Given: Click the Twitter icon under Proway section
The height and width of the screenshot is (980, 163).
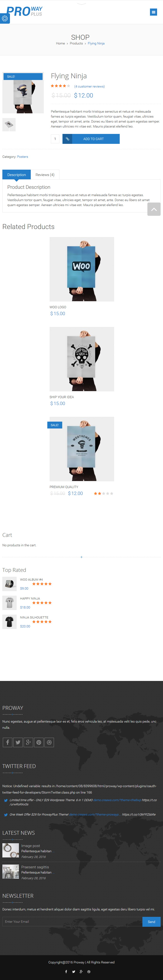Looking at the screenshot, I should 18,742.
